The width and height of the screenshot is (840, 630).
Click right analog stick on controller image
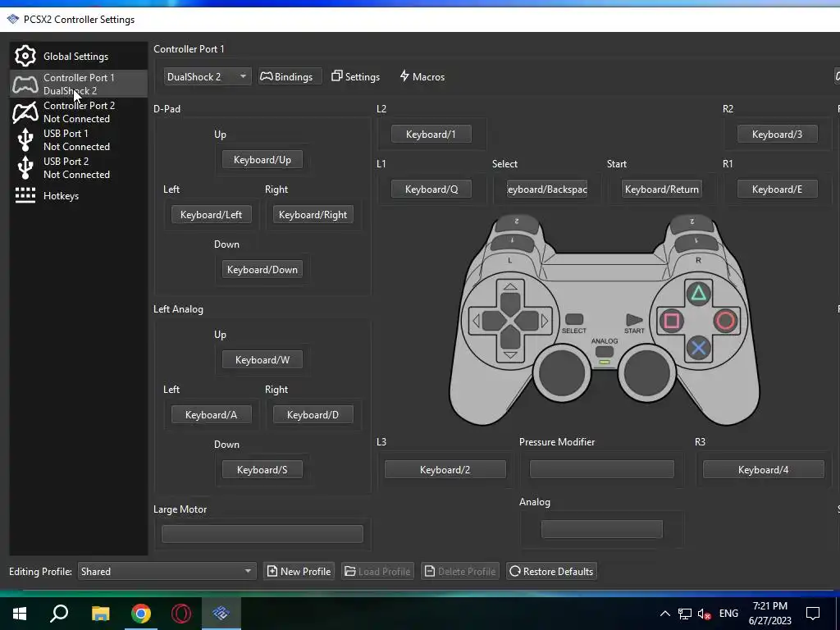click(647, 373)
